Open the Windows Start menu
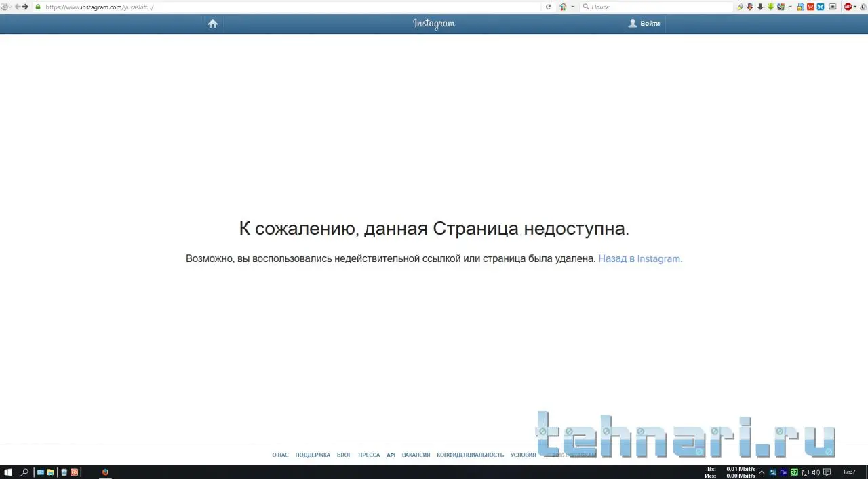868x479 pixels. click(x=8, y=472)
